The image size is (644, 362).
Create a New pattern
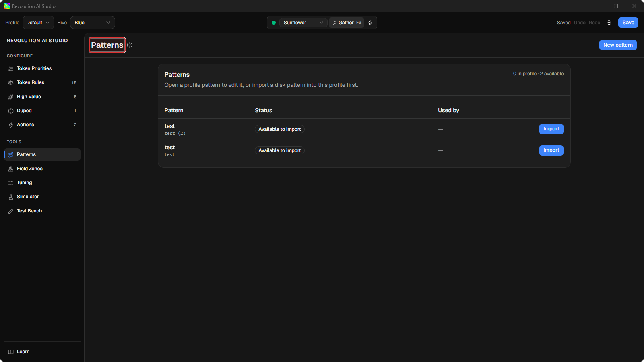coord(618,45)
